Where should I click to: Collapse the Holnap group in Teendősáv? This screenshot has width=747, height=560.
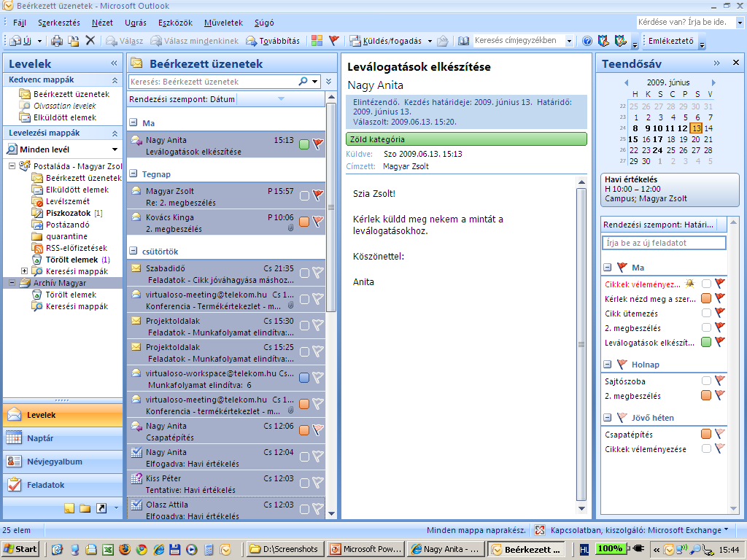pos(608,365)
